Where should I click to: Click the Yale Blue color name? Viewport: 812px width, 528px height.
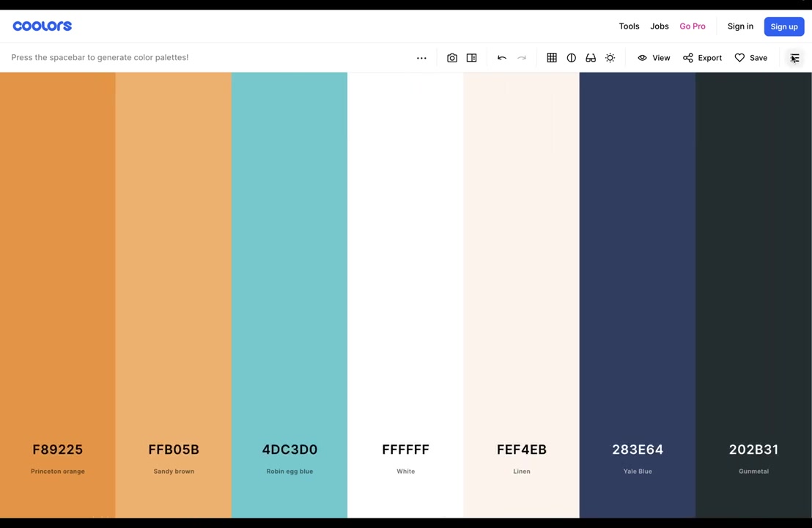tap(638, 471)
